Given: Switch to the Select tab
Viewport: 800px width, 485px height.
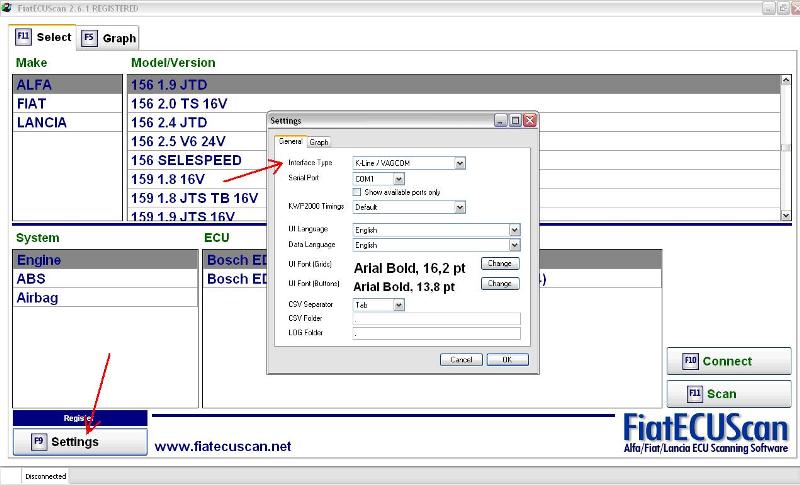Looking at the screenshot, I should click(42, 37).
